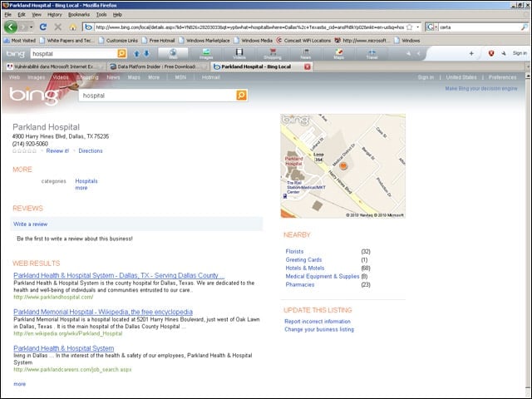Click Make Bing your decision engine link

click(x=481, y=89)
